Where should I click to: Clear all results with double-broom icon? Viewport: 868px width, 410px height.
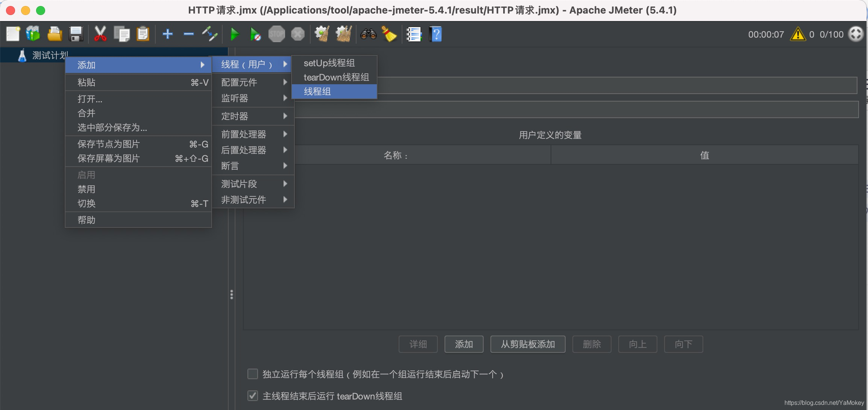(x=343, y=34)
